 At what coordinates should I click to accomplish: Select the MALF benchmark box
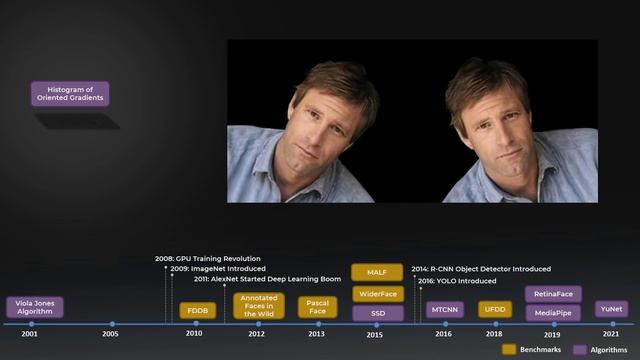tap(377, 272)
